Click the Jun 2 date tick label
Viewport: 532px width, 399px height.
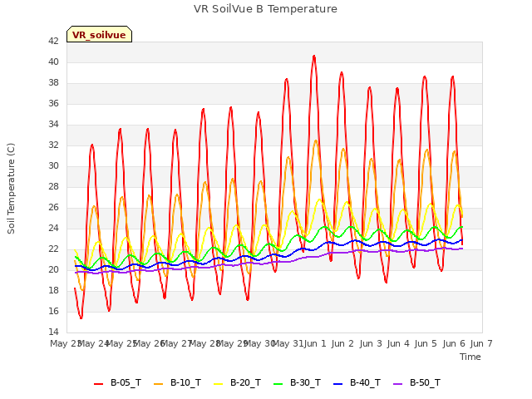tap(342, 343)
